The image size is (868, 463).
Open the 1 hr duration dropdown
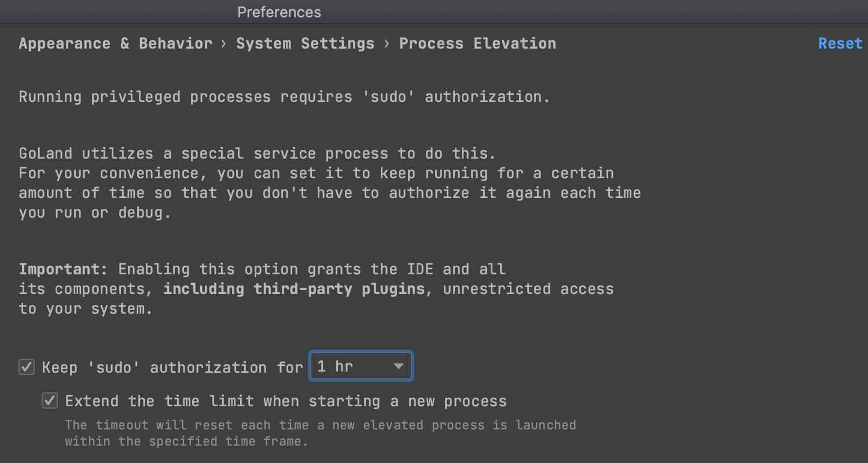361,366
